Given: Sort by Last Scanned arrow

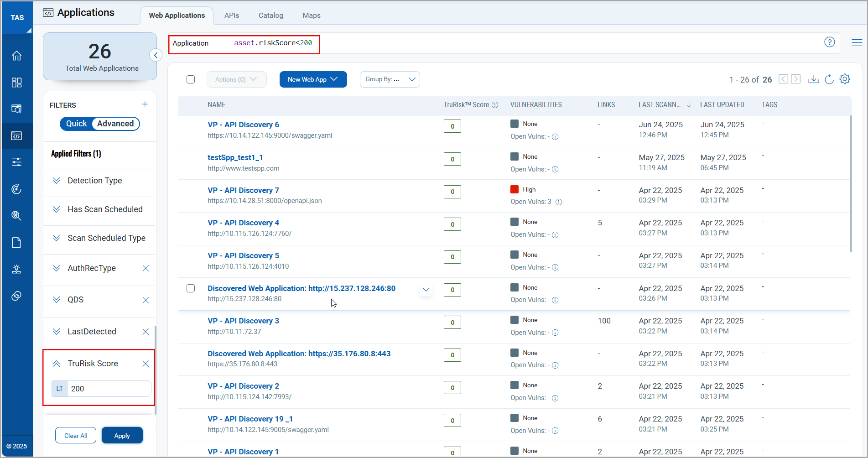Looking at the screenshot, I should tap(689, 104).
